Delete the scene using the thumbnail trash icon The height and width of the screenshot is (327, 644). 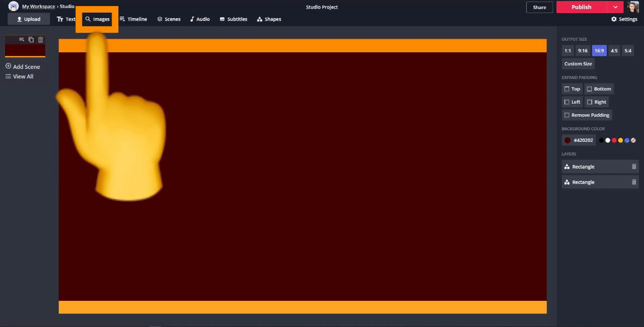click(x=41, y=40)
